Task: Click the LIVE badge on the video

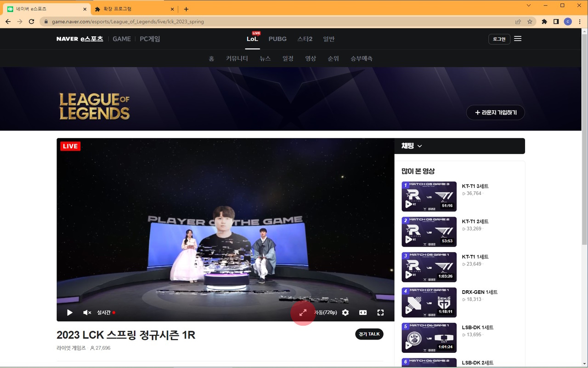Action: tap(70, 146)
